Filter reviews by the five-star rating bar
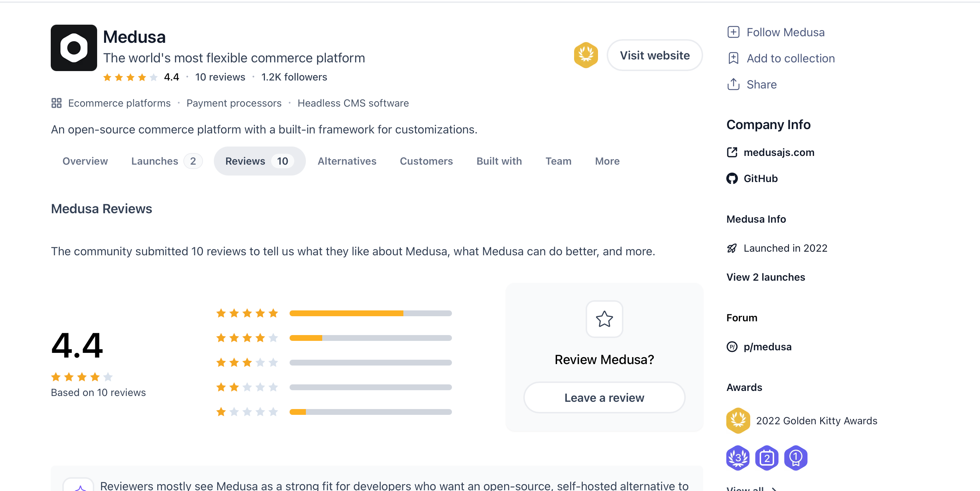This screenshot has height=491, width=980. point(370,313)
